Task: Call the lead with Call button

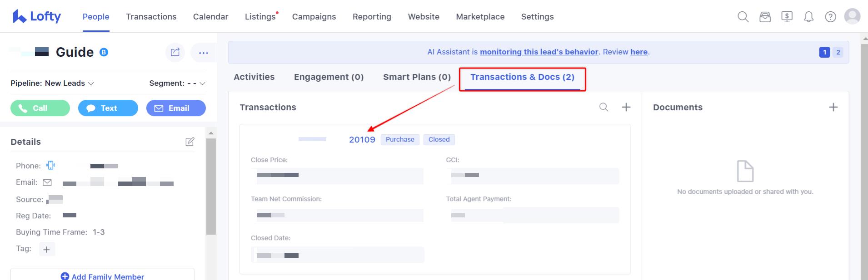Action: 40,108
